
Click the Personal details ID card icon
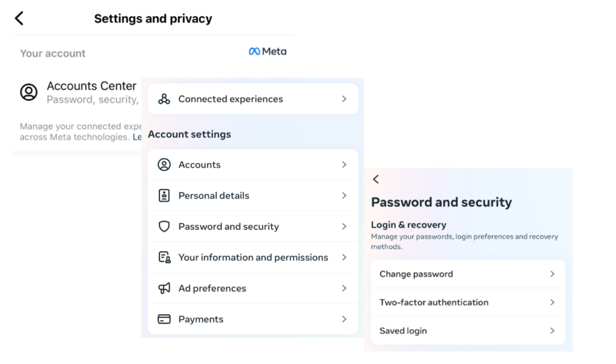click(x=163, y=196)
